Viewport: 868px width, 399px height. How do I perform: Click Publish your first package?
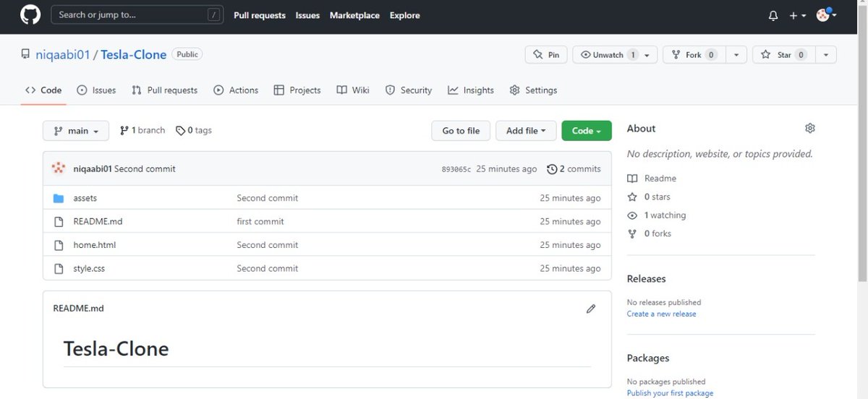point(670,393)
